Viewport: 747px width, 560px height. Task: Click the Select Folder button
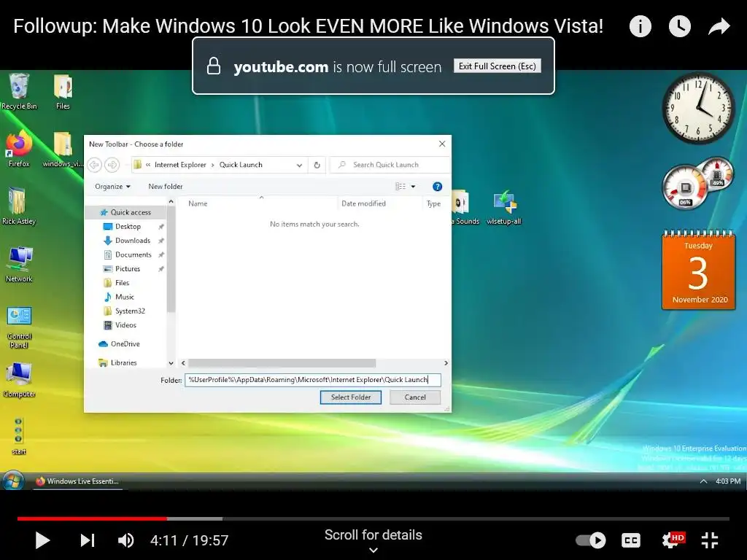tap(351, 397)
